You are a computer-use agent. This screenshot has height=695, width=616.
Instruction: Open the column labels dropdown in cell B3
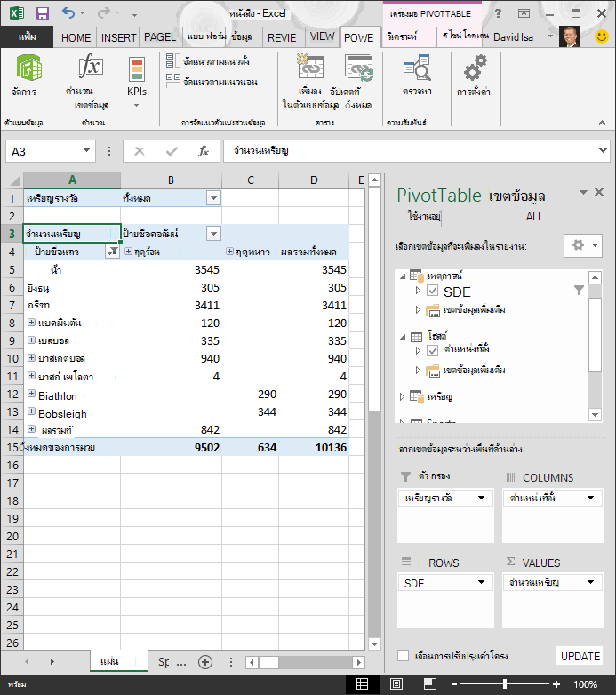[x=213, y=234]
